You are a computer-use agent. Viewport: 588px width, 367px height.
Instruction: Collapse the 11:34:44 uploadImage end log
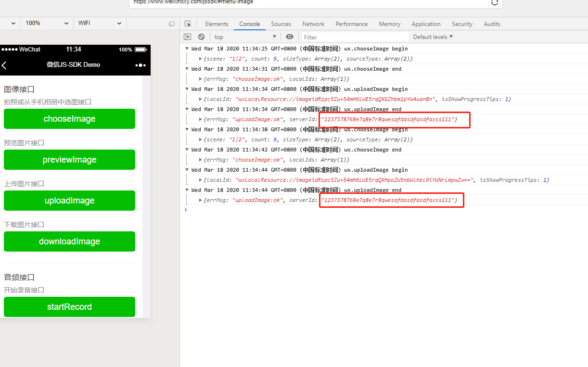point(187,190)
